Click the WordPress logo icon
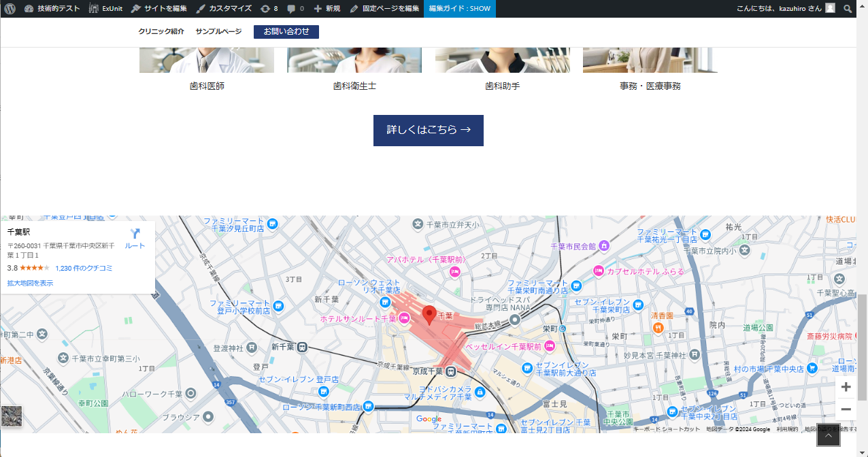868x457 pixels. pos(10,9)
